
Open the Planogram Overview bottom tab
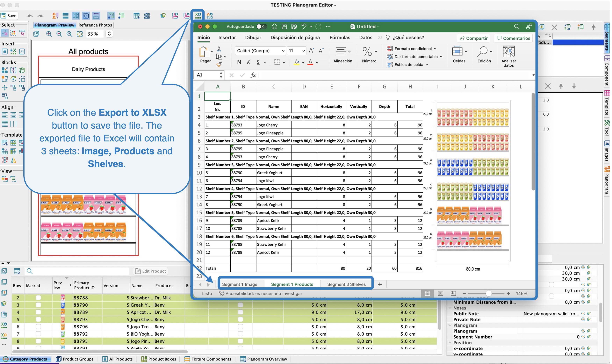coord(263,359)
